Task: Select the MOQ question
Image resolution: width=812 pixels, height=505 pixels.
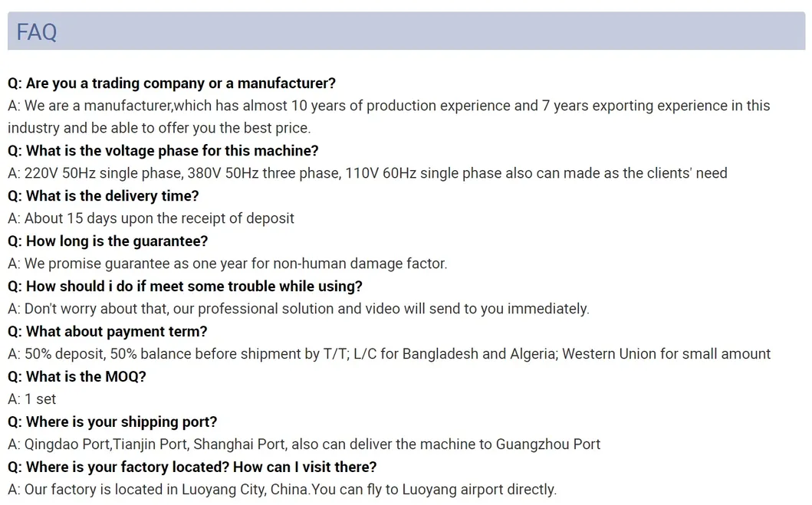Action: point(77,376)
